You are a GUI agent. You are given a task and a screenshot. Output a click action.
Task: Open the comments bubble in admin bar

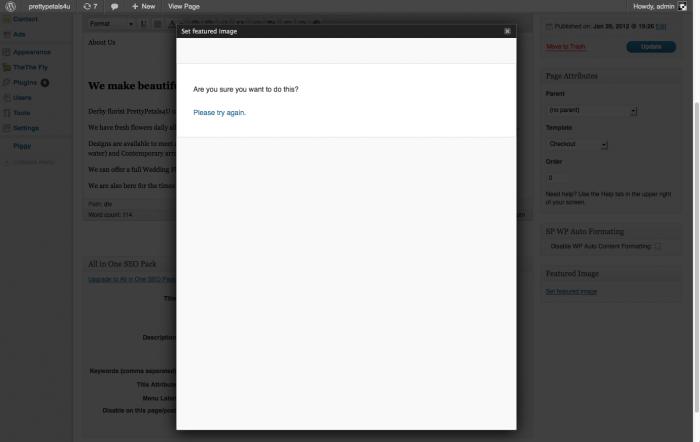click(x=114, y=7)
